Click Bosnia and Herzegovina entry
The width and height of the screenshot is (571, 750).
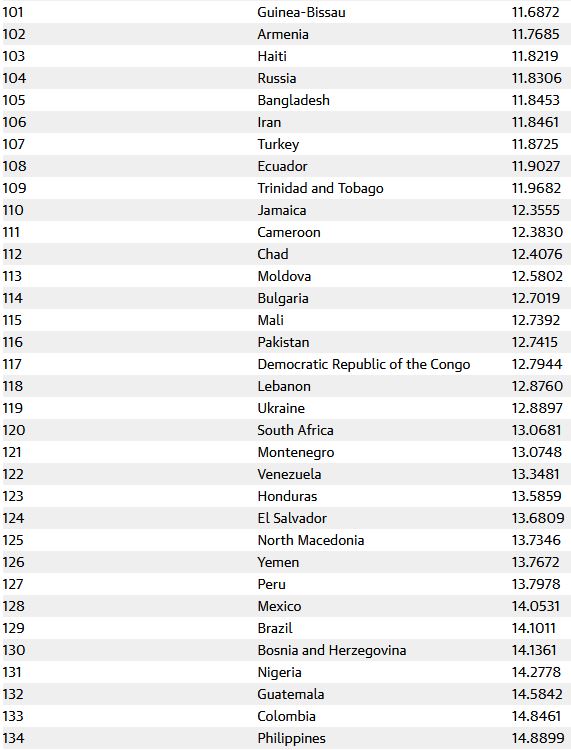(x=331, y=650)
